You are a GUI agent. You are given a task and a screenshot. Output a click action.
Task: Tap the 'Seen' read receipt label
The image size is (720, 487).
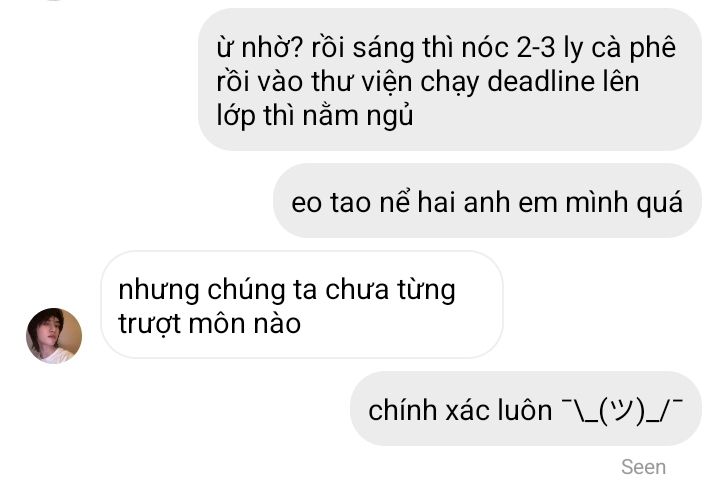click(x=643, y=467)
